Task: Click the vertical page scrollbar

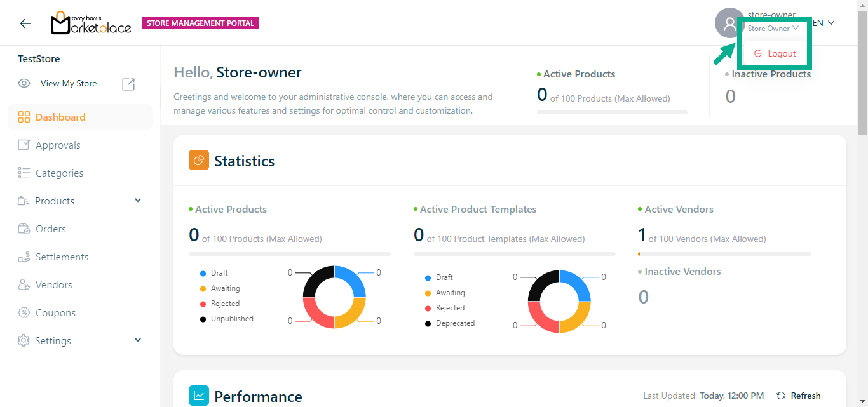Action: pos(862,70)
